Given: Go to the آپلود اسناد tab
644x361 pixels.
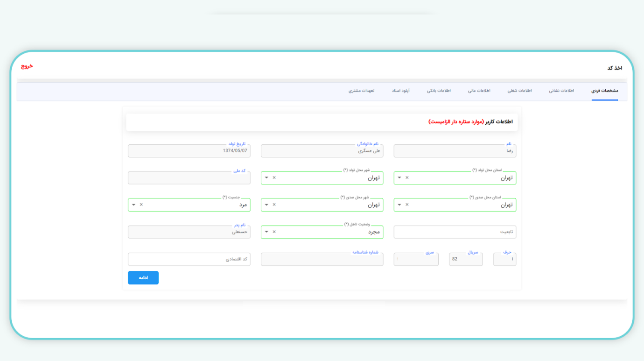Looking at the screenshot, I should pyautogui.click(x=400, y=91).
